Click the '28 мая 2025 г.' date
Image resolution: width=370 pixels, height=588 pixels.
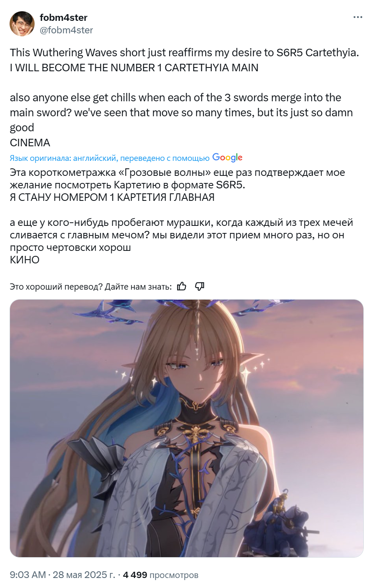point(84,575)
